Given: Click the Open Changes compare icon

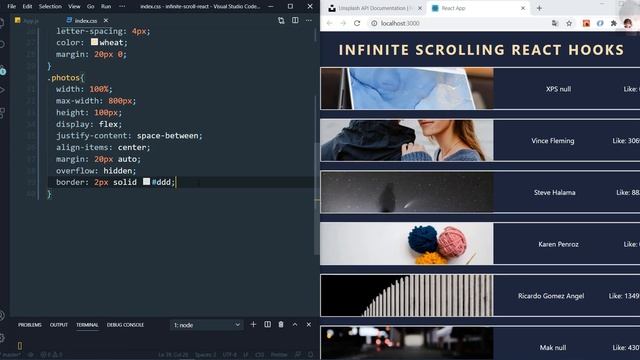Looking at the screenshot, I should pos(281,20).
